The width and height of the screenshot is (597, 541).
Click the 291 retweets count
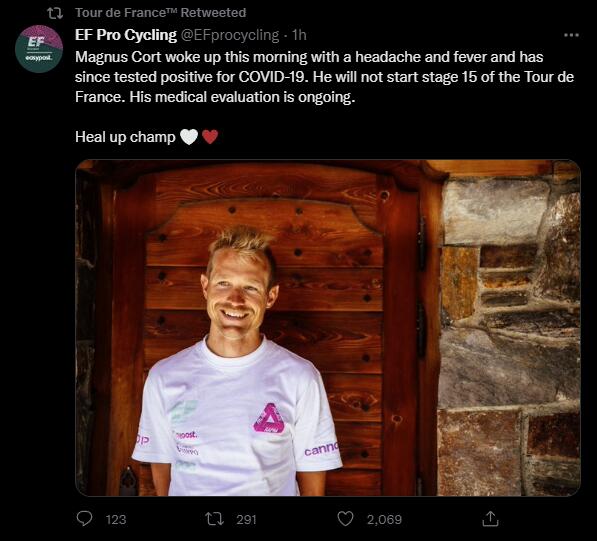pos(246,520)
